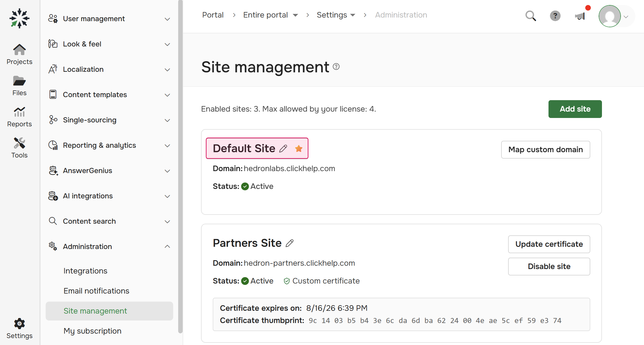Click Update certificate button
This screenshot has height=345, width=644.
tap(549, 244)
